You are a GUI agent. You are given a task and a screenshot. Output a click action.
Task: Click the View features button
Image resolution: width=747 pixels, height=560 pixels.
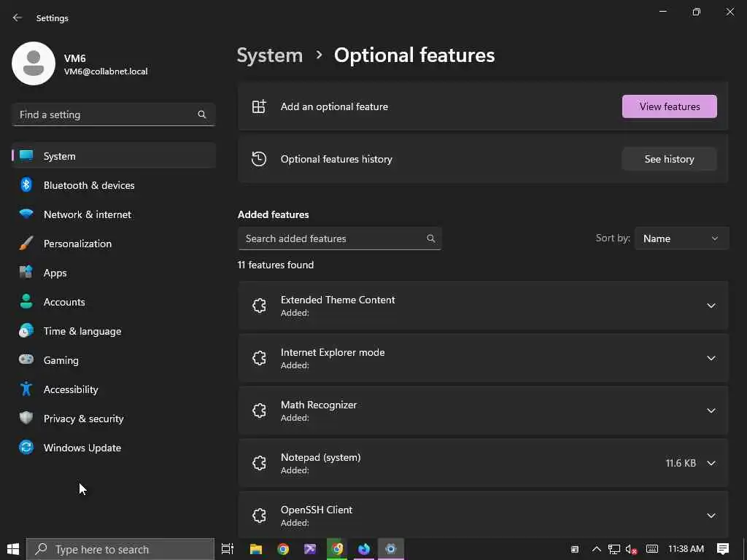(x=670, y=106)
